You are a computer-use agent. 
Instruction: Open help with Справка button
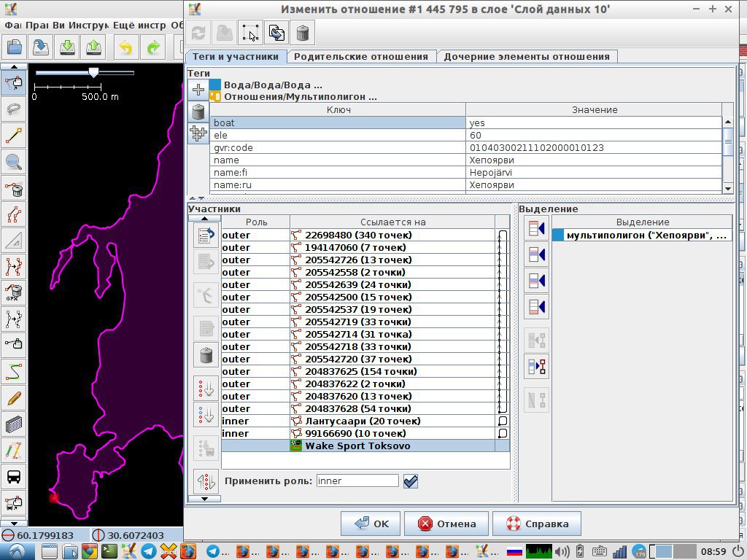[537, 524]
